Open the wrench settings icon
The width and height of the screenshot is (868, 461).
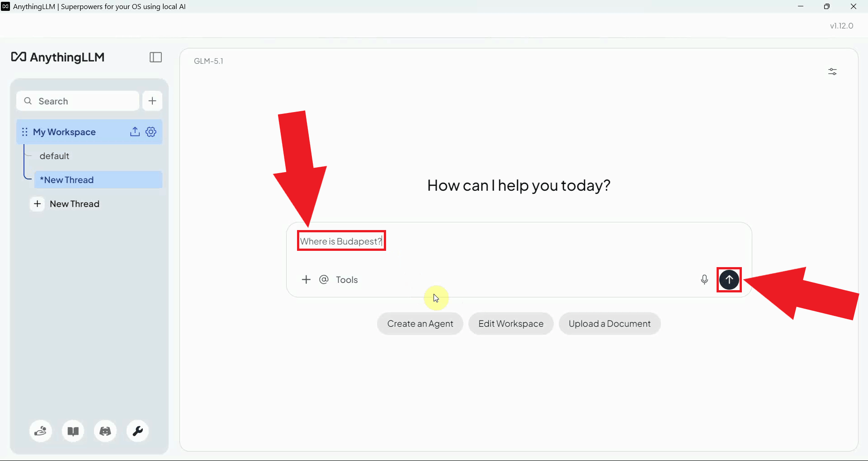[x=138, y=431]
